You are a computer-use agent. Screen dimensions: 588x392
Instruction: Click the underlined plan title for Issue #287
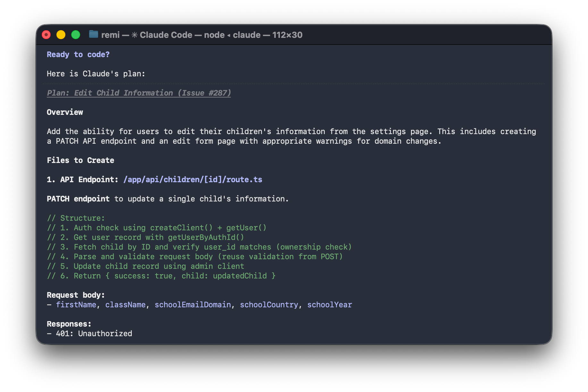point(139,93)
